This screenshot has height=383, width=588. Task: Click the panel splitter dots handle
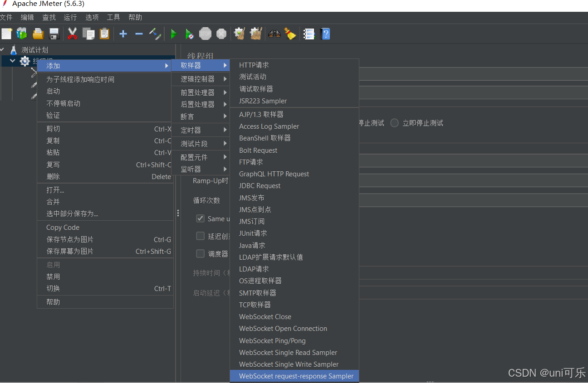tap(178, 213)
